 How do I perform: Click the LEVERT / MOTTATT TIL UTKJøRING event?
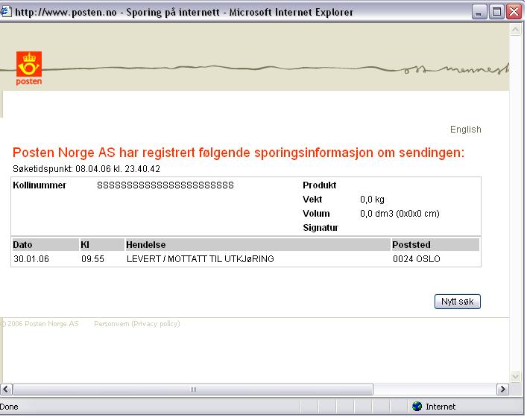201,259
